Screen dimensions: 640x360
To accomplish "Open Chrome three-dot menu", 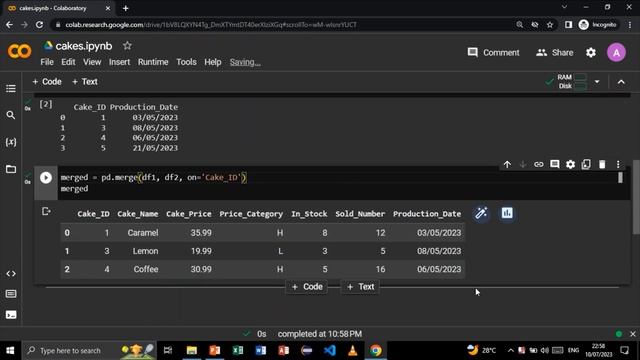I will (630, 25).
